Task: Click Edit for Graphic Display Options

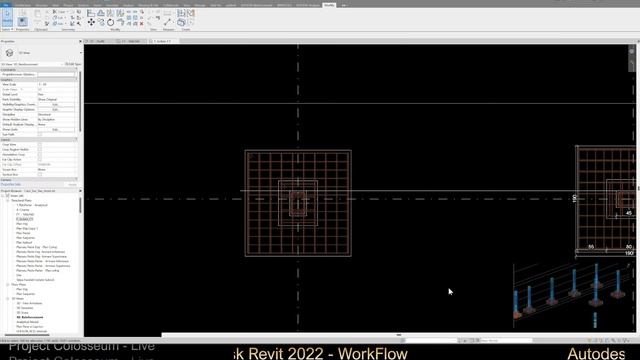Action: click(x=56, y=109)
